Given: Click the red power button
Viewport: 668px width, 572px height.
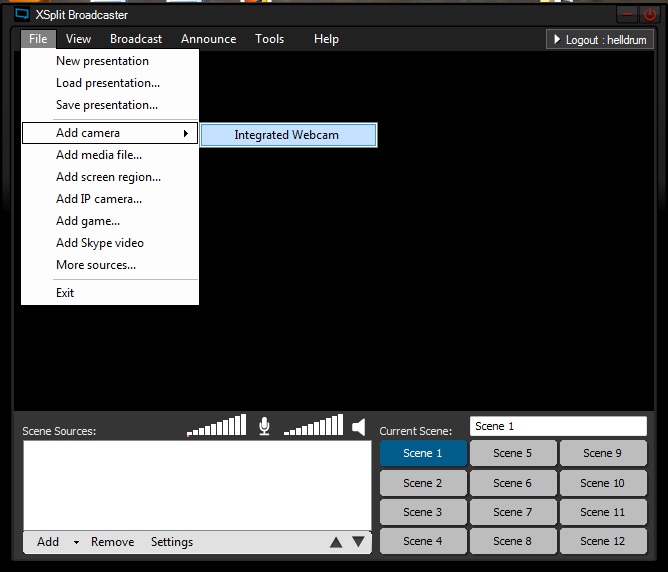Looking at the screenshot, I should (x=650, y=15).
